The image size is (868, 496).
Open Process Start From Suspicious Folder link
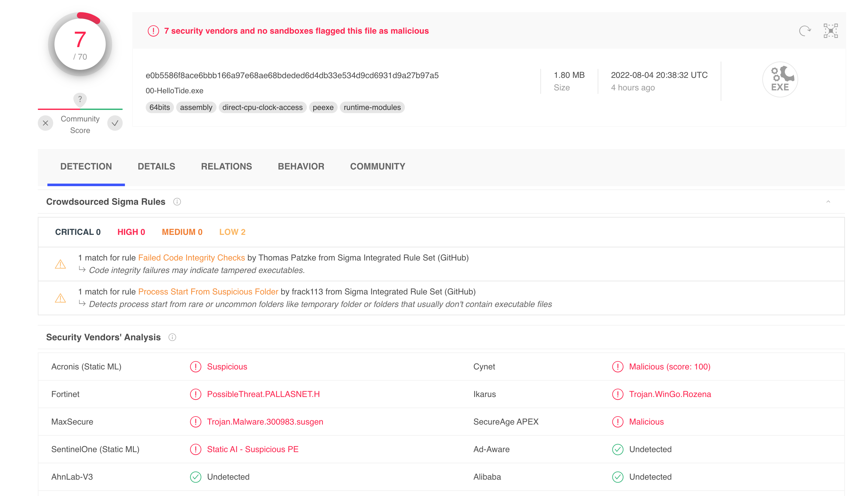[208, 292]
